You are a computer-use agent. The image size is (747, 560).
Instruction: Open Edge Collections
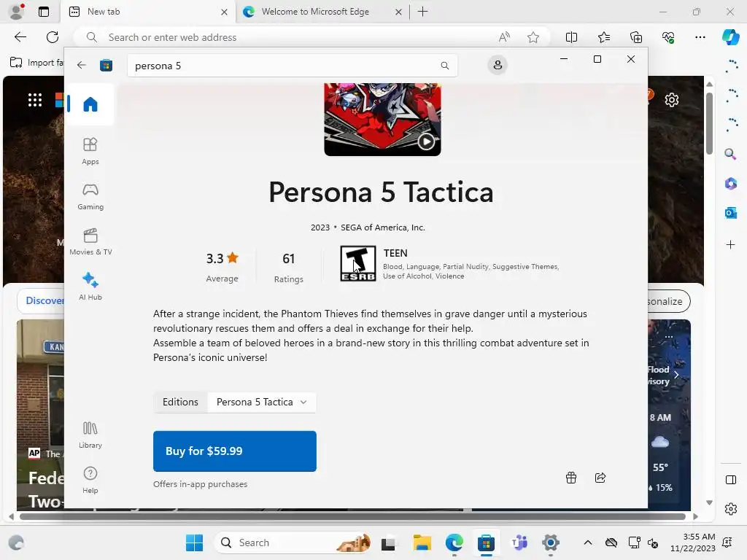coord(636,37)
